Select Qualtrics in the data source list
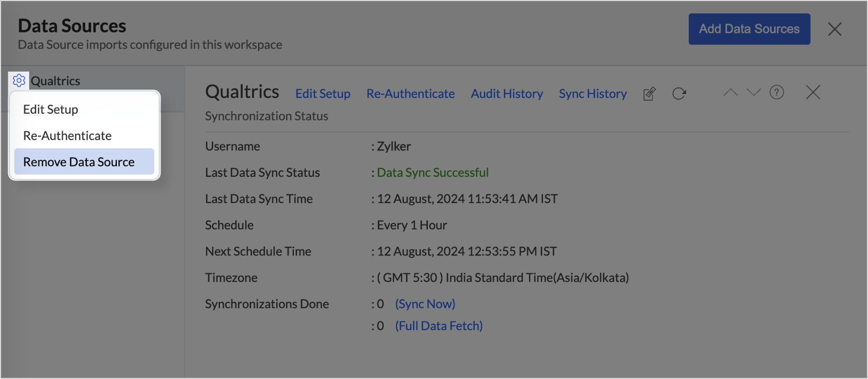Image resolution: width=868 pixels, height=379 pixels. (x=55, y=81)
